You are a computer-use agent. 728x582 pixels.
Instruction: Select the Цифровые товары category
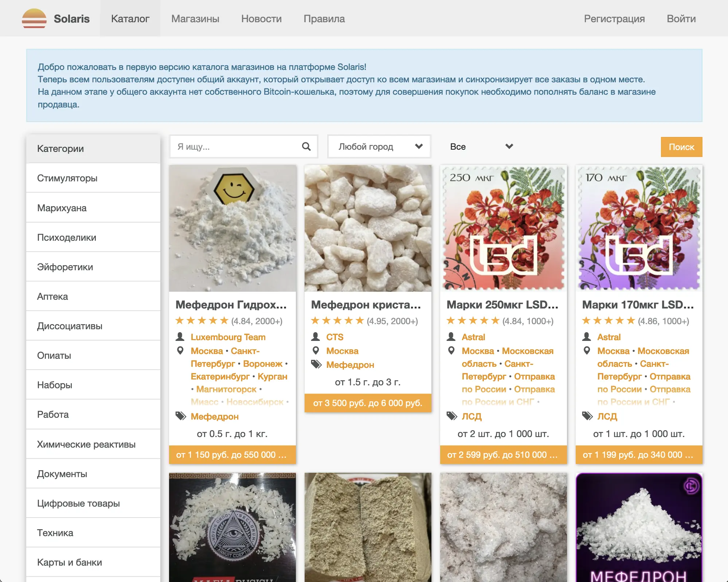click(x=78, y=503)
